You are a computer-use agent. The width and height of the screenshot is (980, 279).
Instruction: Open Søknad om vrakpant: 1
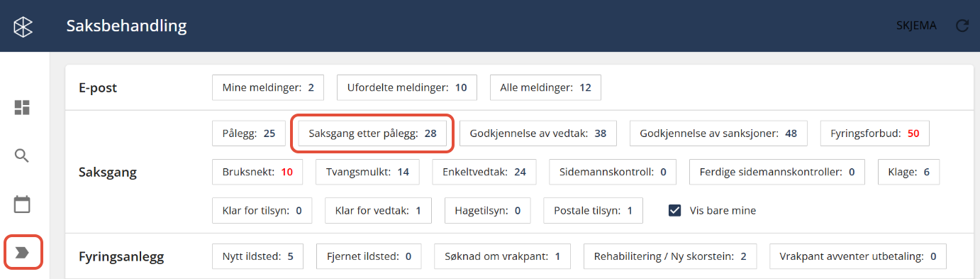(503, 256)
